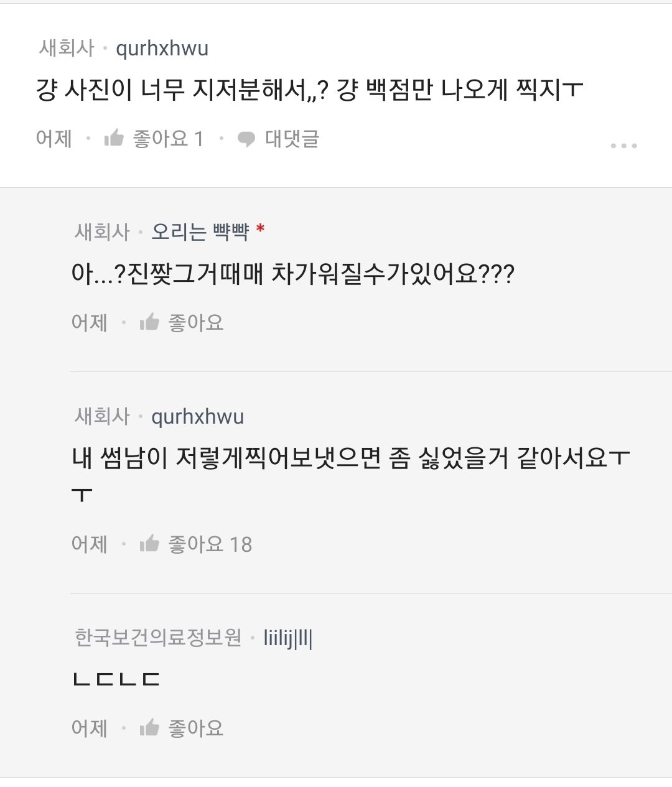Tap the speech bubble reply icon

click(246, 139)
